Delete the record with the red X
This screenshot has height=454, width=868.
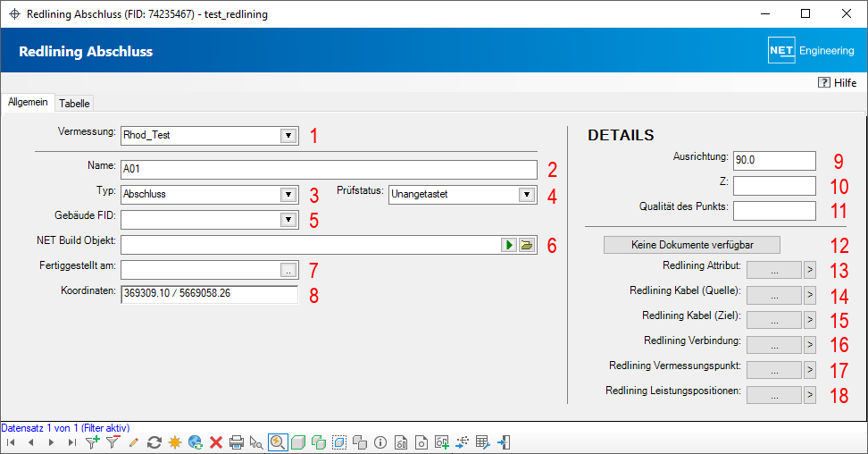click(x=216, y=442)
